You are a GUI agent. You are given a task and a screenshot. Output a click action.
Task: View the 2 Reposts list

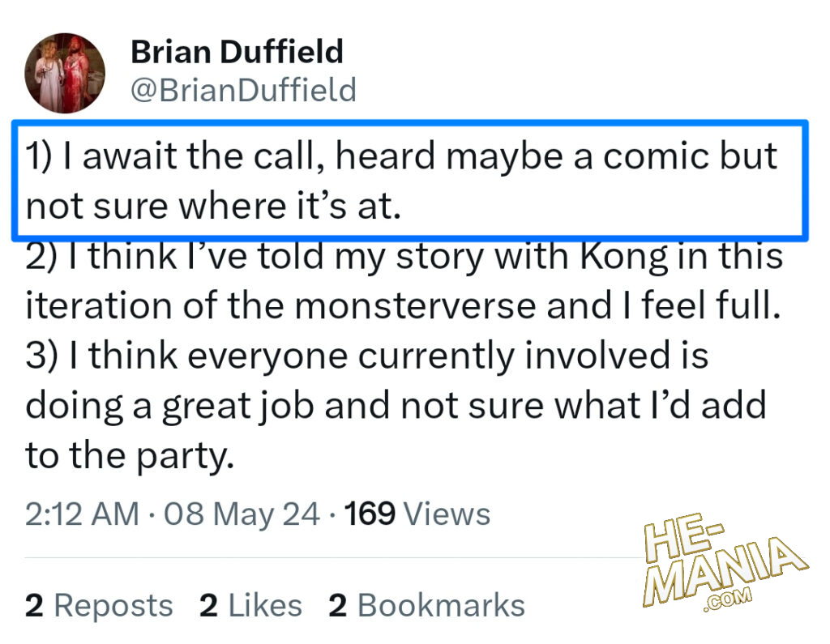99,605
